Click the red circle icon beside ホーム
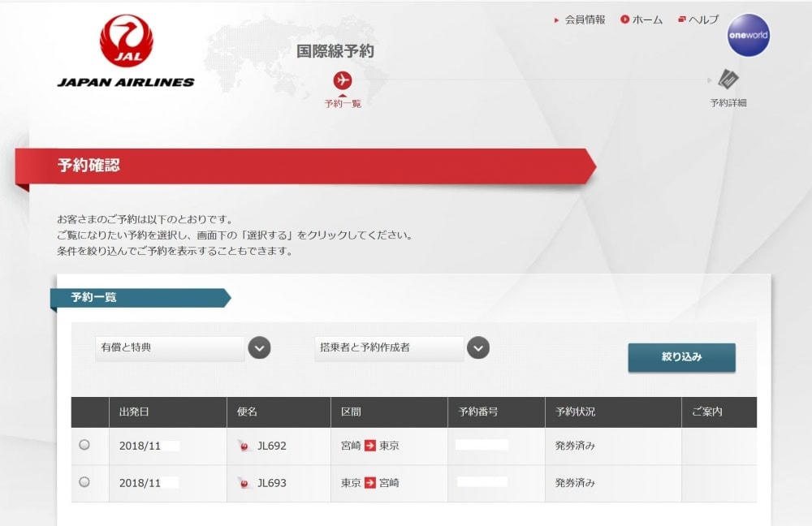Screen dimensions: 812x526 coord(624,19)
